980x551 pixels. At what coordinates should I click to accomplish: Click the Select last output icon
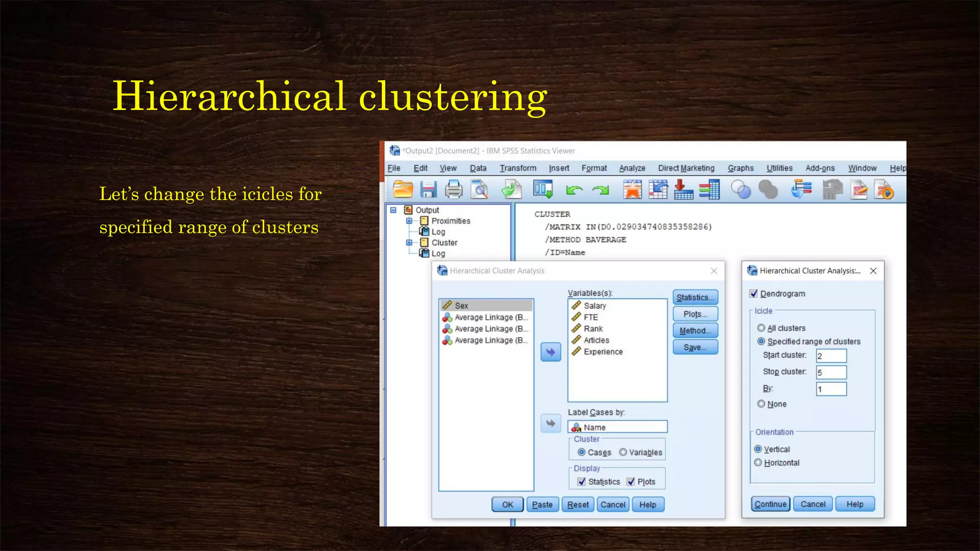coord(802,189)
